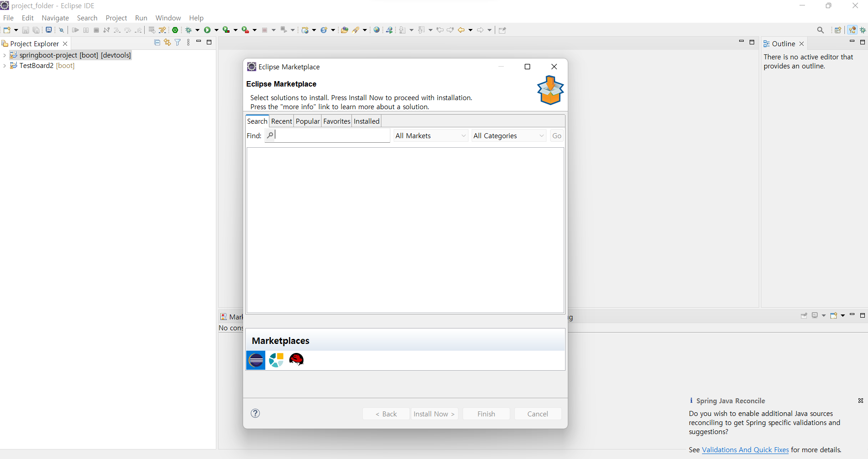Open the File menu
The image size is (868, 459).
pyautogui.click(x=8, y=18)
